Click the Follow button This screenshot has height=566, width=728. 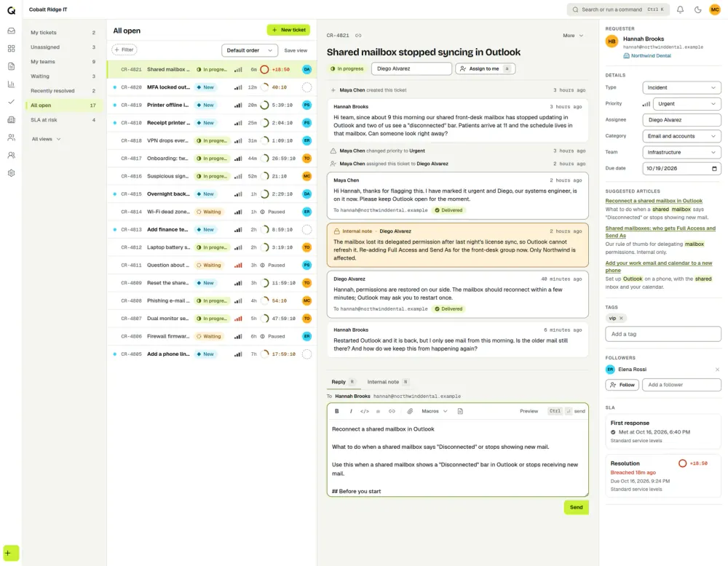(622, 385)
